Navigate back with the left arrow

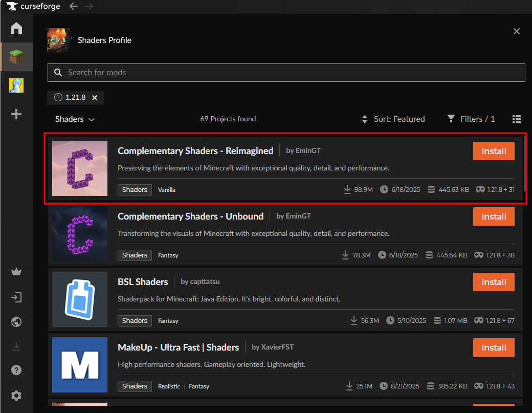(x=74, y=6)
